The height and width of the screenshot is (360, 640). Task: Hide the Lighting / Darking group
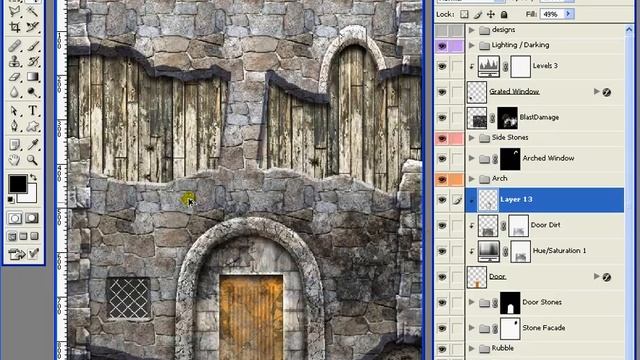442,45
